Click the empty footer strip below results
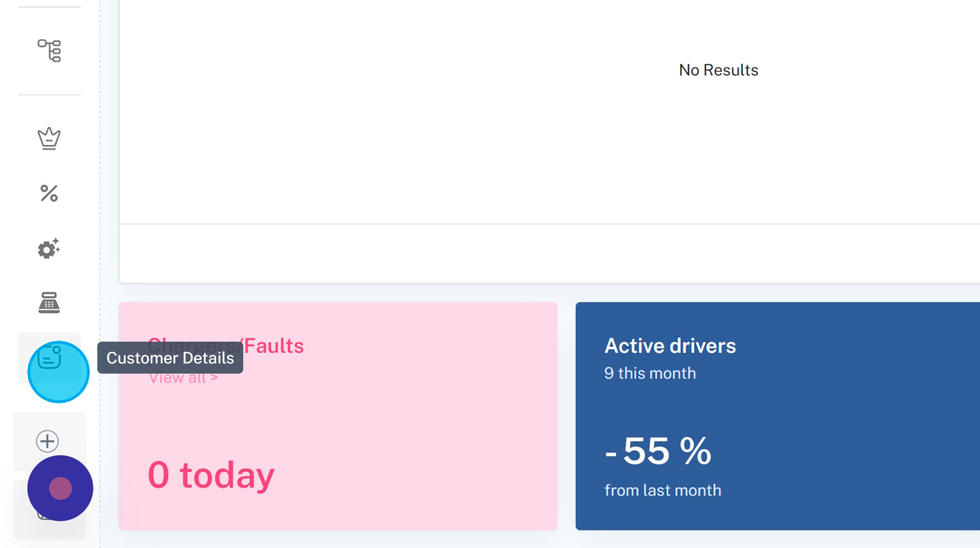980x548 pixels. click(549, 254)
